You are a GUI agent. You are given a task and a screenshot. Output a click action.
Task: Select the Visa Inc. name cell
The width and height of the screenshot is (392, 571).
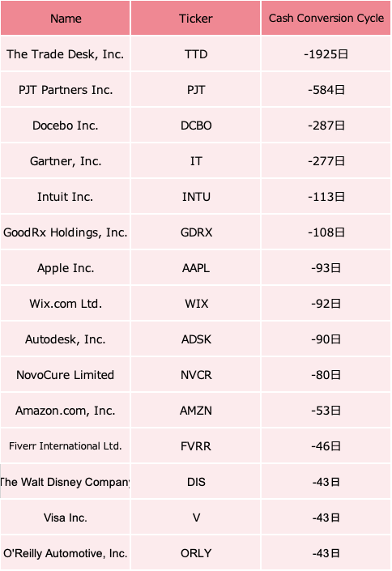66,518
